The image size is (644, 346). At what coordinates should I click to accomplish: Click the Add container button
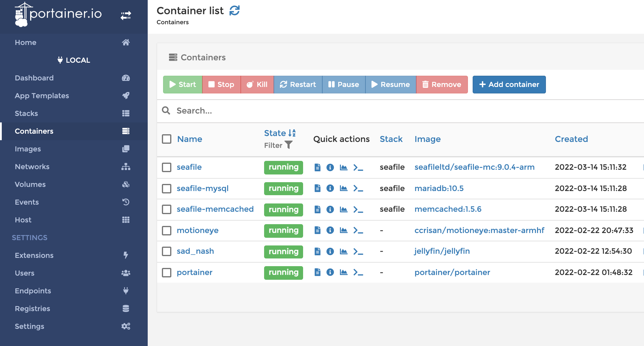pyautogui.click(x=509, y=85)
